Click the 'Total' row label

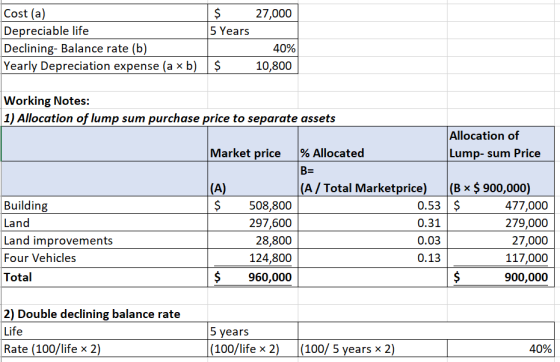tap(105, 277)
